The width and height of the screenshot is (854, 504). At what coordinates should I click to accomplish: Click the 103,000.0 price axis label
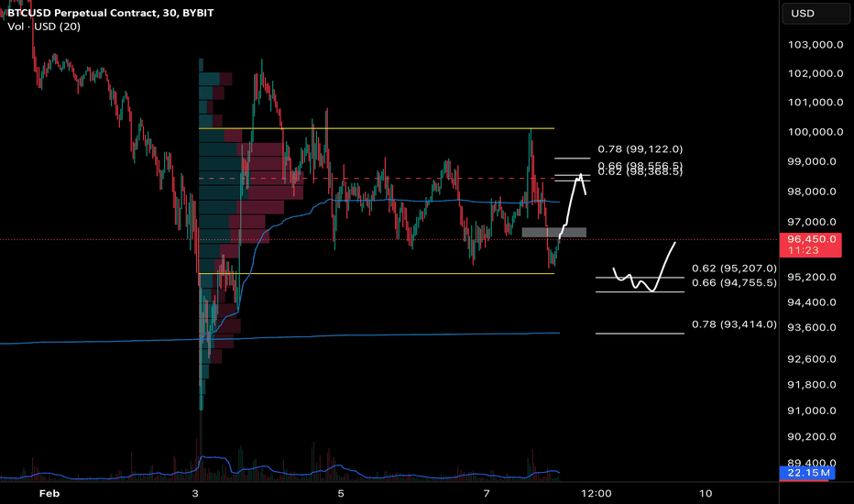tap(816, 45)
